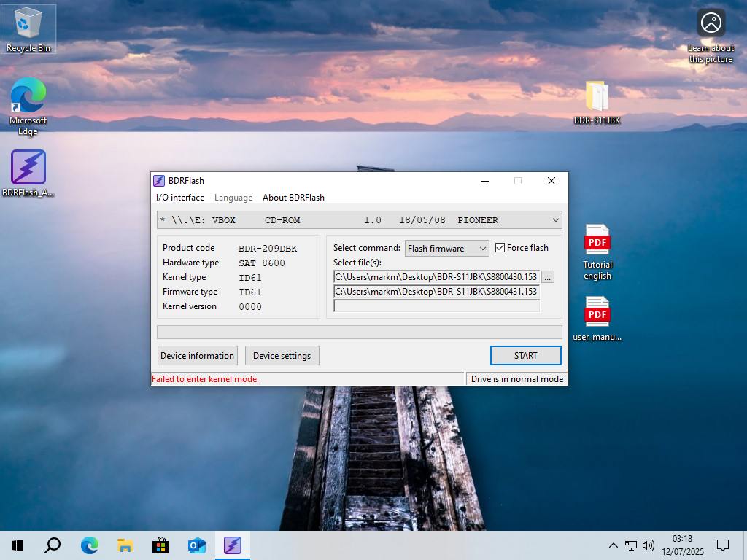This screenshot has height=560, width=747.
Task: Click the browse '...' file button
Action: (548, 277)
